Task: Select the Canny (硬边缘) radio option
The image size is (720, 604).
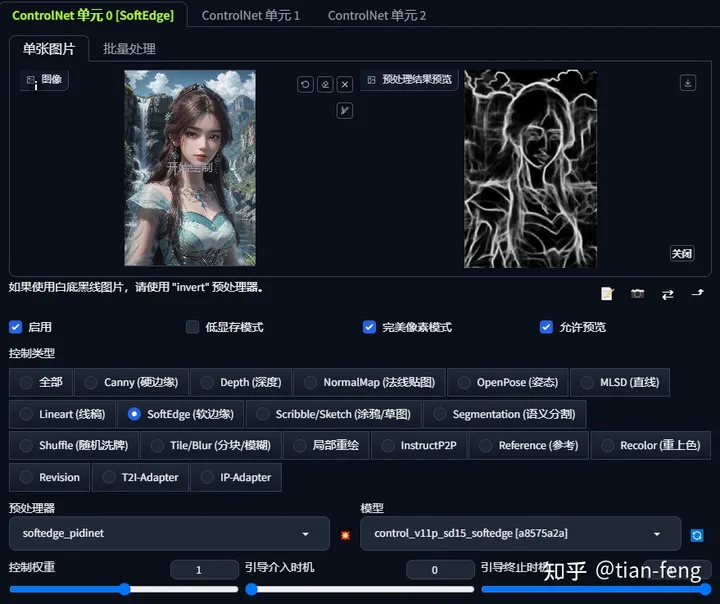Action: [x=131, y=382]
